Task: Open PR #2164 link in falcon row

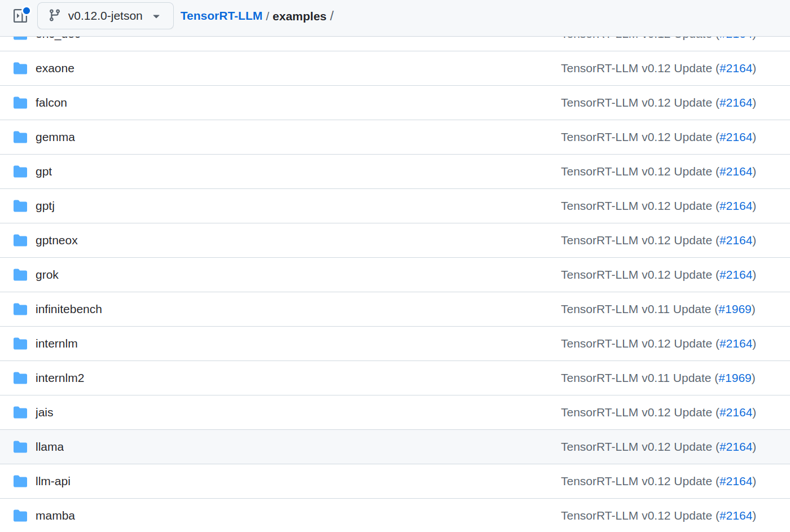Action: coord(736,103)
